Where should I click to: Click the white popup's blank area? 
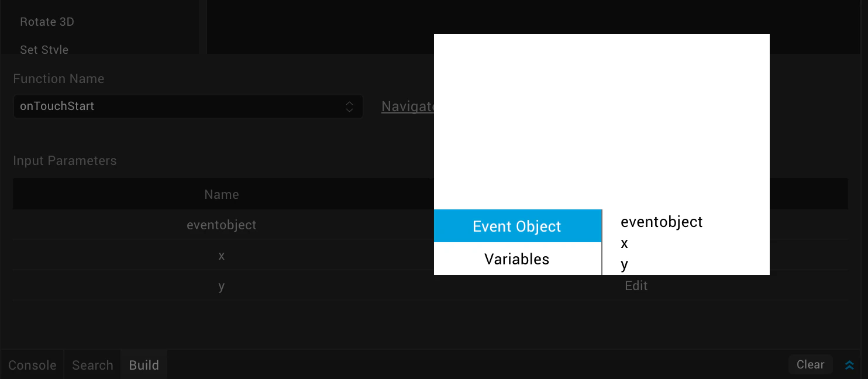point(601,122)
